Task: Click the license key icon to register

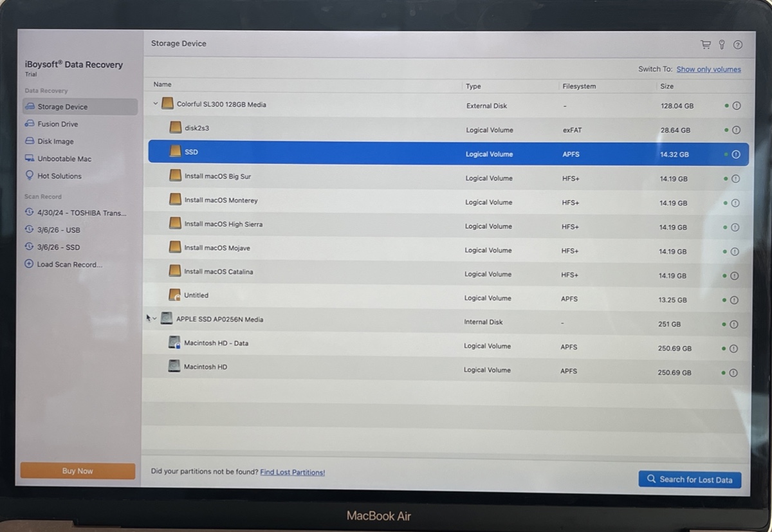Action: click(721, 44)
